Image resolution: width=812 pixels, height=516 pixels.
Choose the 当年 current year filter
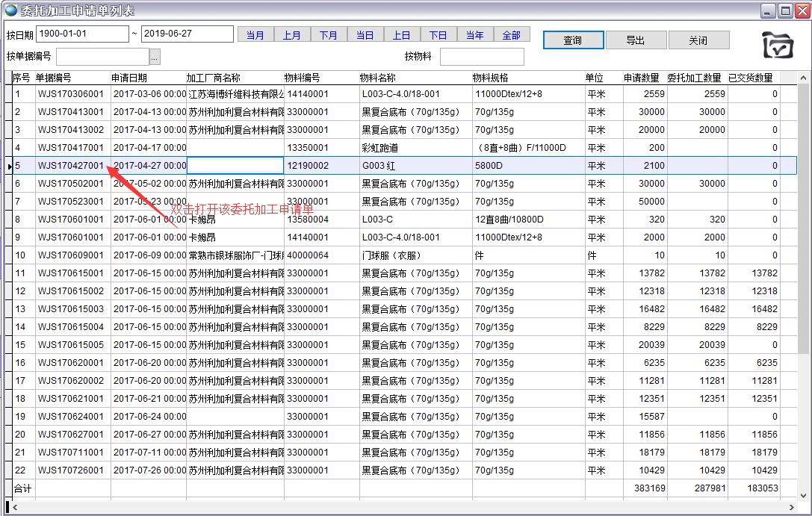coord(475,35)
